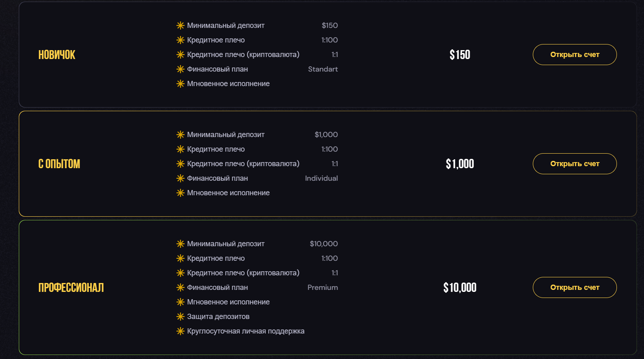
Task: Click star icon beside Мгновенное исполнение in С опытом
Action: point(180,193)
